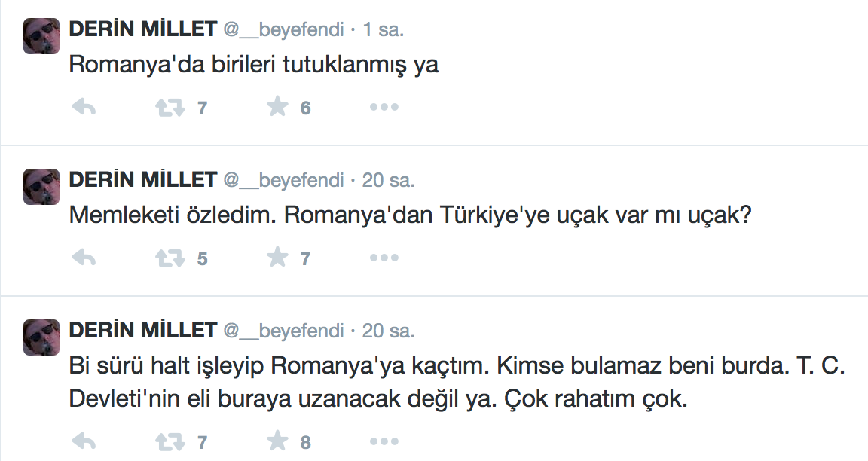Open more options on the 'Memleketi özledim' tweet
Image resolution: width=868 pixels, height=461 pixels.
(384, 258)
